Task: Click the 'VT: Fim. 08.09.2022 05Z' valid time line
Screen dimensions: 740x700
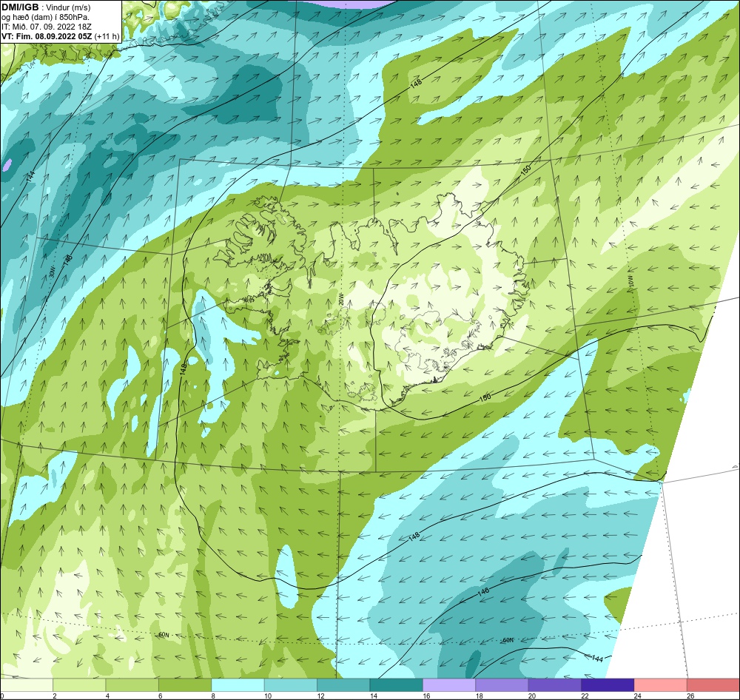Action: coord(47,36)
